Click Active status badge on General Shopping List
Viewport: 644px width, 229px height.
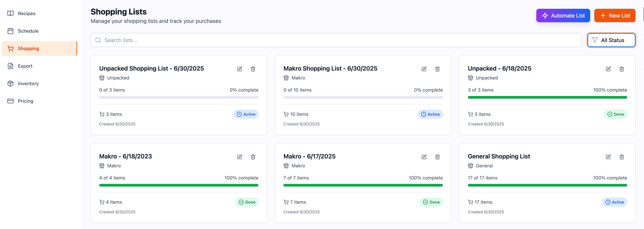[615, 202]
